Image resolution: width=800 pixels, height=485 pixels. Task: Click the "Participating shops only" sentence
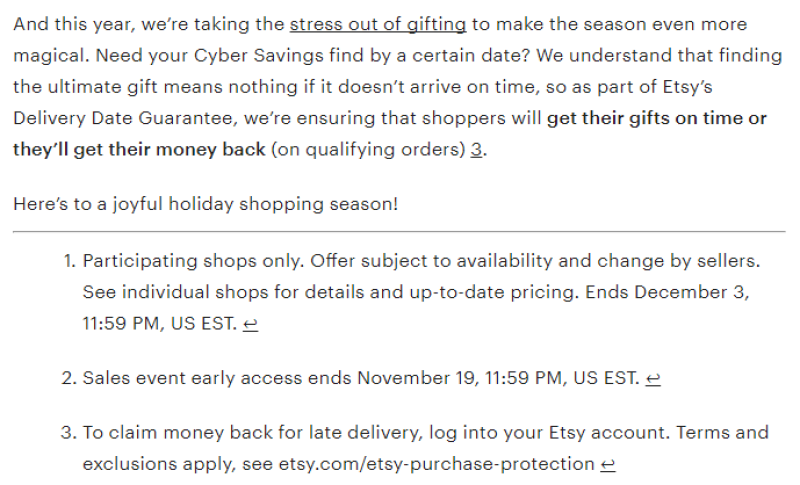tap(192, 261)
